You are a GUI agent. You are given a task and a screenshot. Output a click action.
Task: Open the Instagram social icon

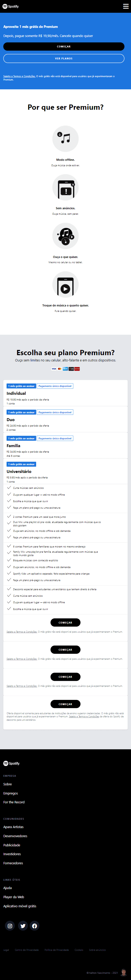pyautogui.click(x=10, y=926)
